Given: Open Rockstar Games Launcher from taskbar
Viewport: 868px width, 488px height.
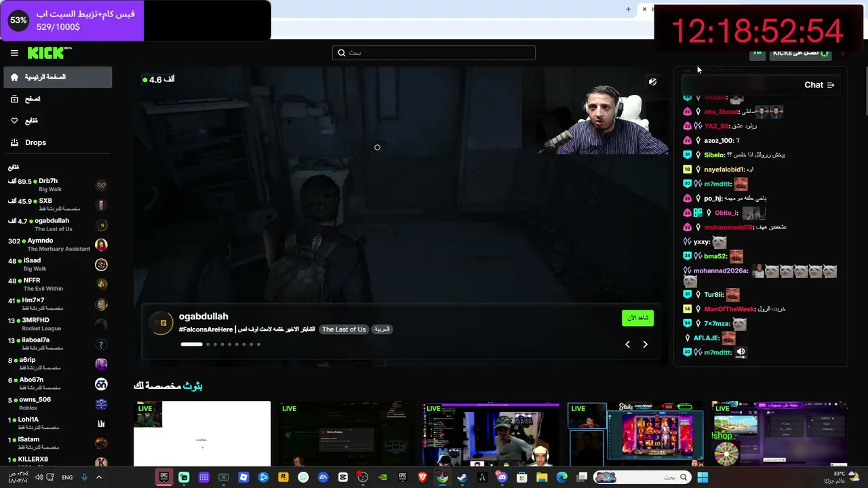Looking at the screenshot, I should coord(283,477).
